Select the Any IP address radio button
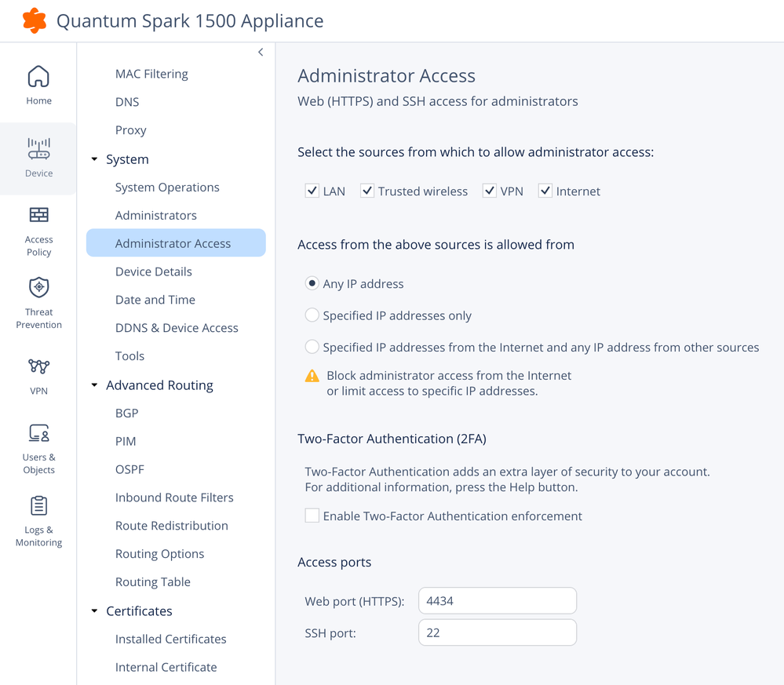This screenshot has height=685, width=784. [x=312, y=283]
